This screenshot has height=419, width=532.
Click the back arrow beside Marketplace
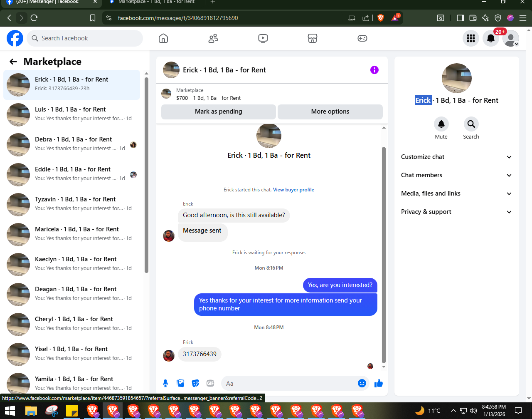click(13, 62)
